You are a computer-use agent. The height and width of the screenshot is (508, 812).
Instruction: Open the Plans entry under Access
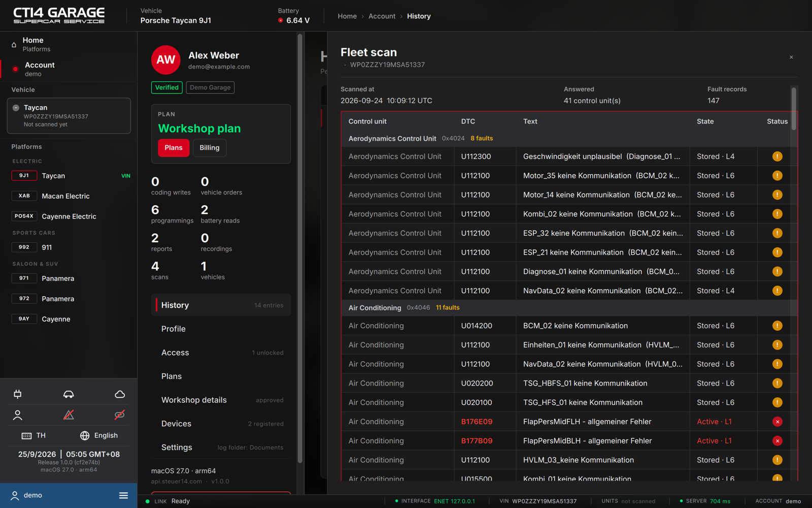pos(221,376)
